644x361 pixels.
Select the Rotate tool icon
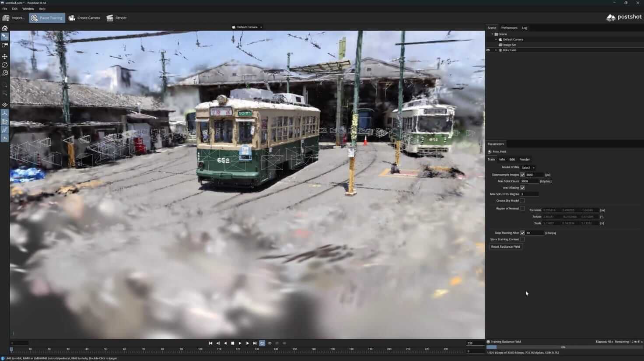click(5, 65)
